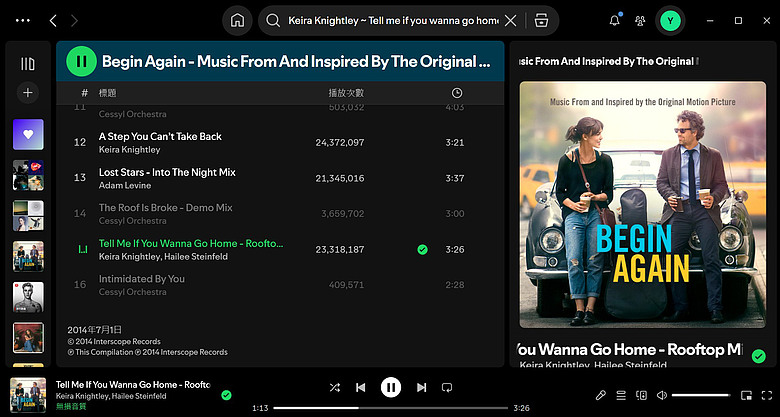Select track A Step You Can't Take Back
Viewport: 780px width, 417px height.
coord(280,142)
